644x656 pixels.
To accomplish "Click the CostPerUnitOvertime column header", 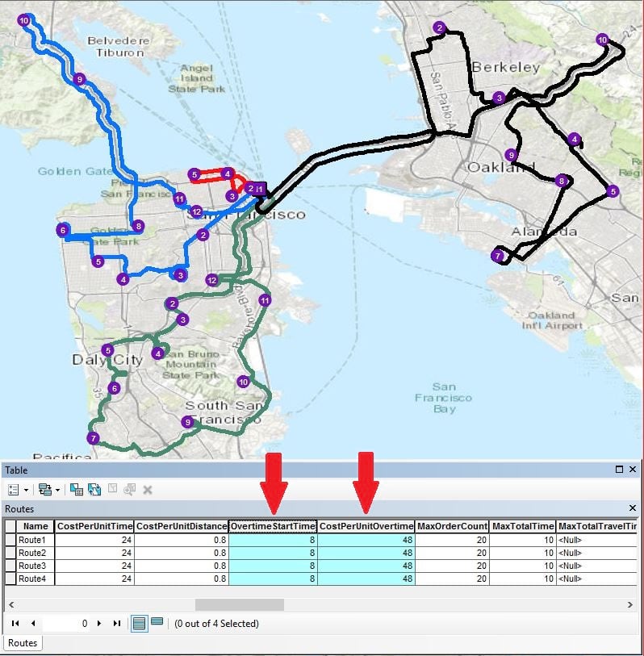I will pos(366,526).
